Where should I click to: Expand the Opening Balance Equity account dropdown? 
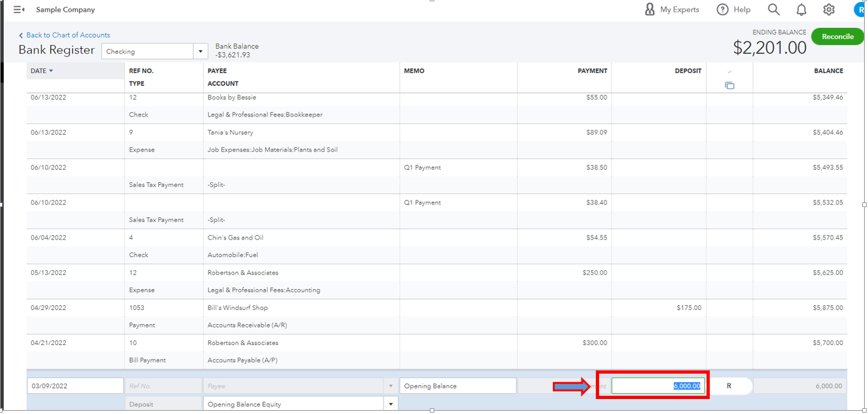click(x=391, y=404)
